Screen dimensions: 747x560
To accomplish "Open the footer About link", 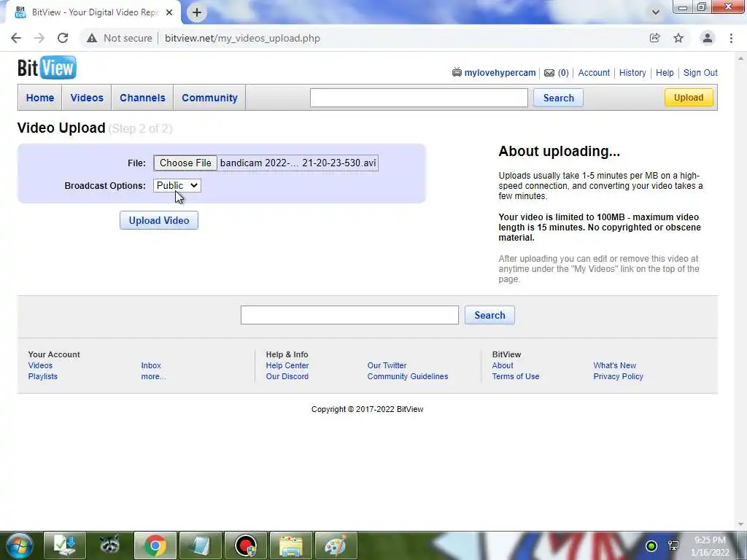I will [503, 365].
